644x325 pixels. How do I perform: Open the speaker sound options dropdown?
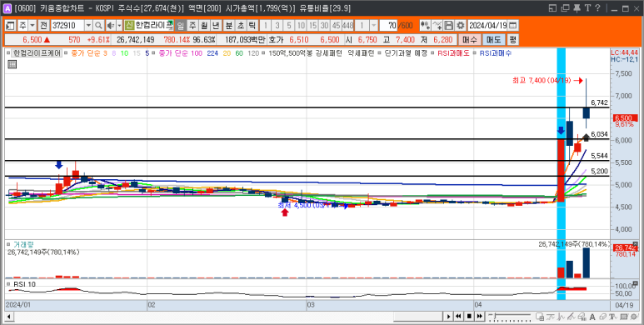[119, 26]
